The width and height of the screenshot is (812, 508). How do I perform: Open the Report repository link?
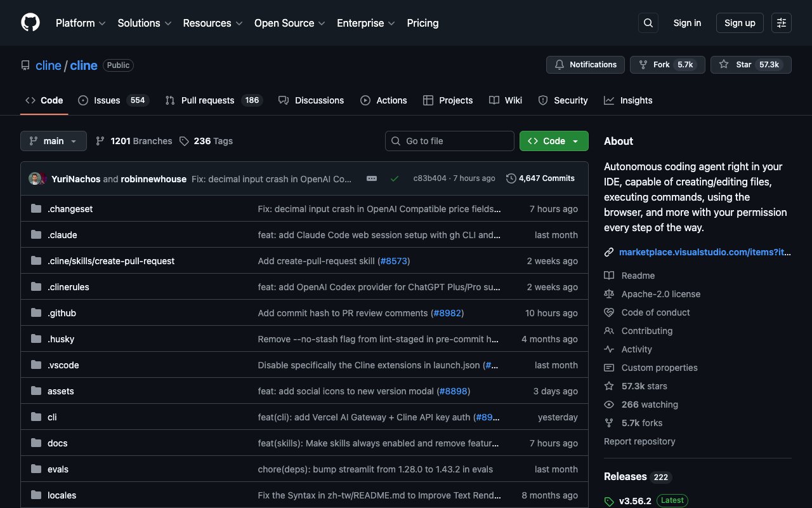point(639,441)
